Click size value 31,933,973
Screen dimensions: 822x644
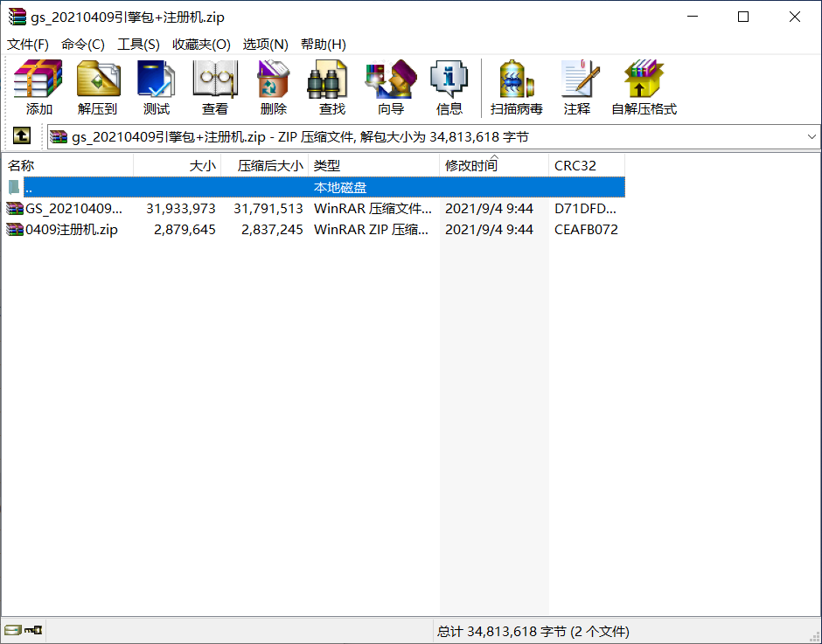[181, 209]
